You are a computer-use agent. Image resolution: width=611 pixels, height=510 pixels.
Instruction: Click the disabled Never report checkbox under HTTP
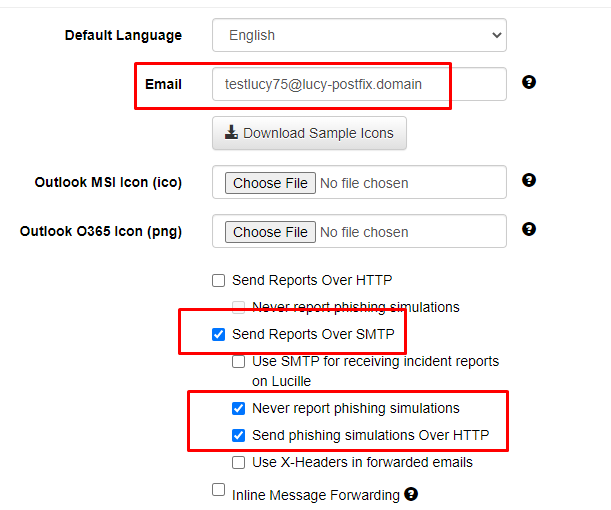point(238,307)
